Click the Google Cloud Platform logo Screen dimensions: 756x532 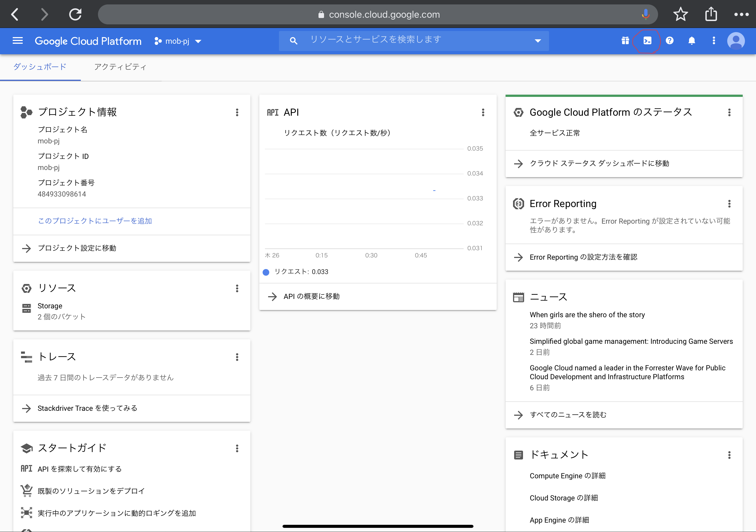click(88, 41)
